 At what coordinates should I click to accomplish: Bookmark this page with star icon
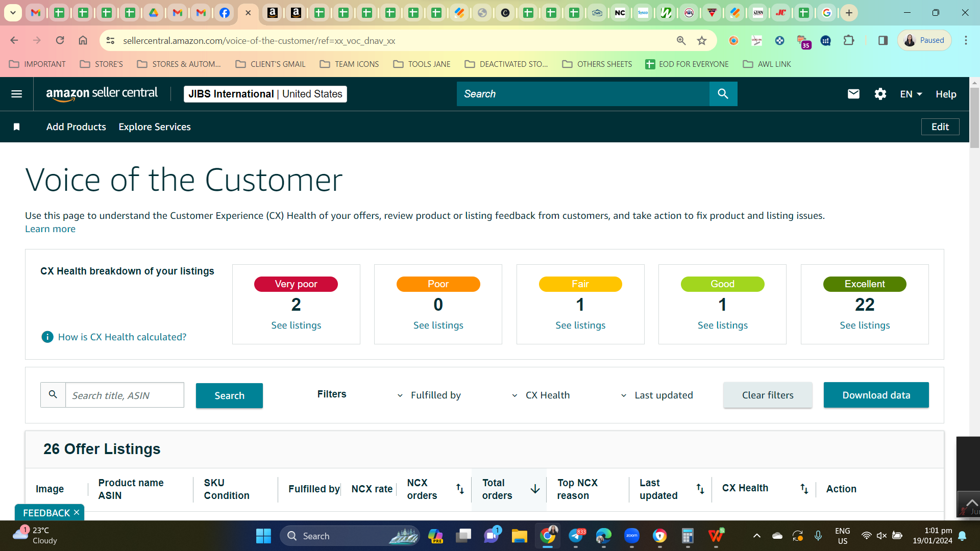point(702,40)
